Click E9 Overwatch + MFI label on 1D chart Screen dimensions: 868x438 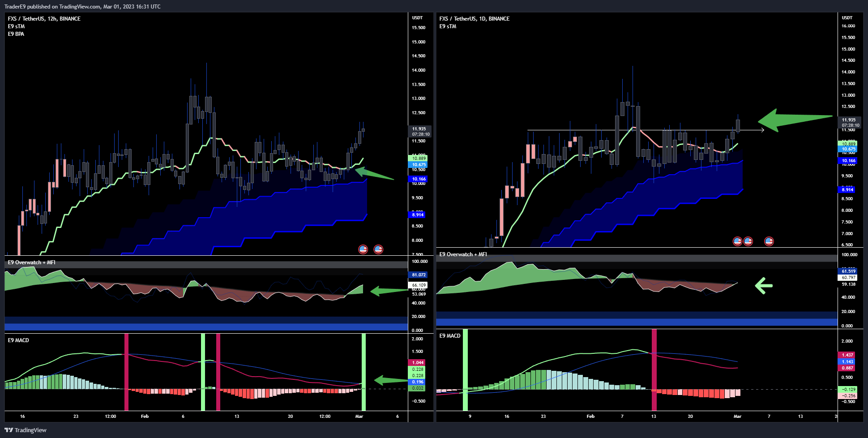point(463,254)
